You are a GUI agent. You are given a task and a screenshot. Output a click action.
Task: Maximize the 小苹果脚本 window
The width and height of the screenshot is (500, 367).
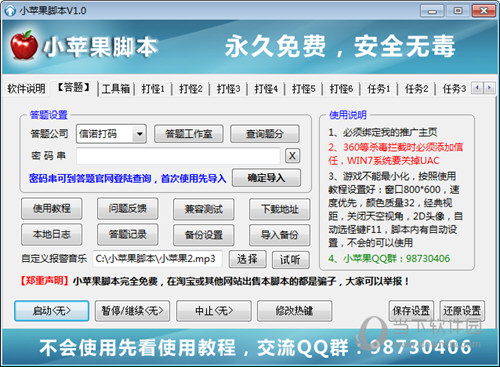pyautogui.click(x=458, y=11)
